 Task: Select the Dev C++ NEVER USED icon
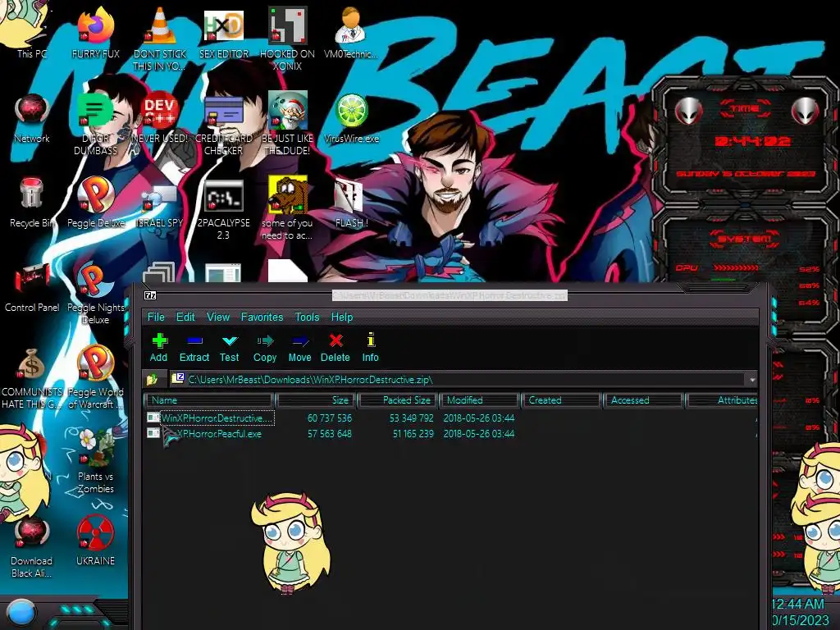160,118
